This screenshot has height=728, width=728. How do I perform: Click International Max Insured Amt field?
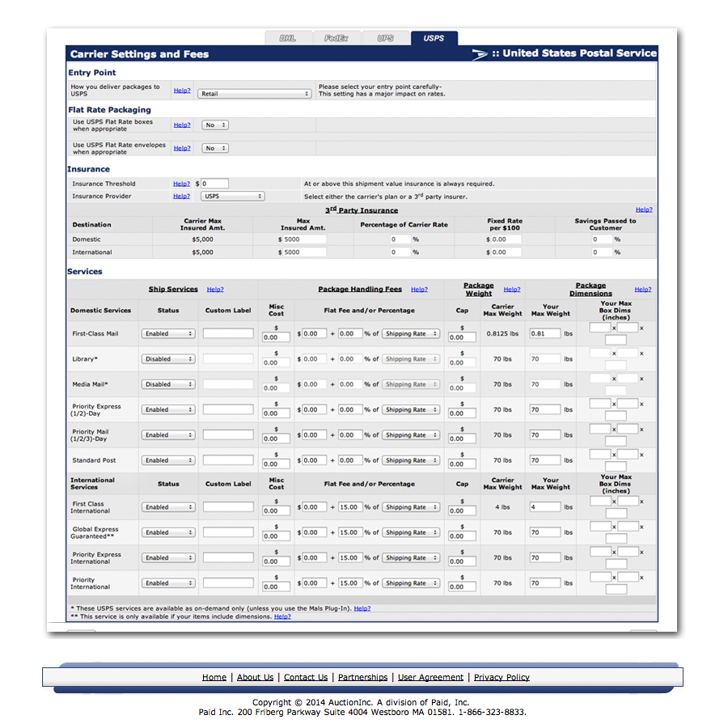(x=305, y=252)
